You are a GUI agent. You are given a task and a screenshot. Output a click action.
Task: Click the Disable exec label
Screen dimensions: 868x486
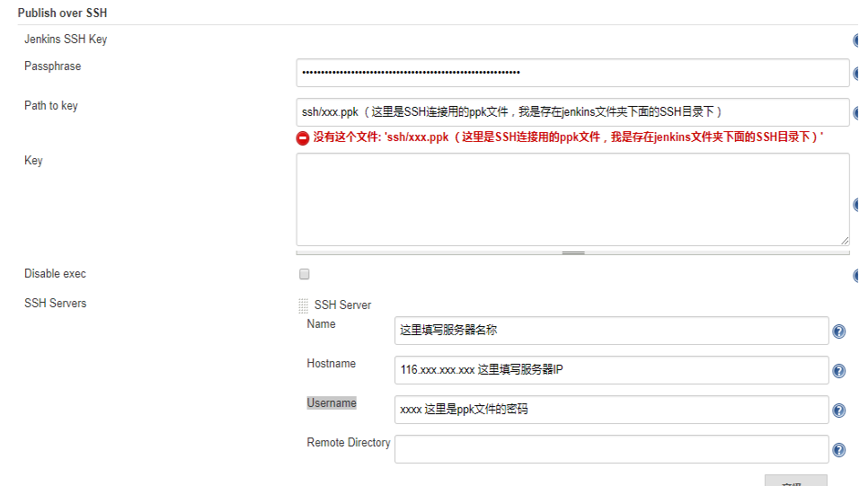pyautogui.click(x=56, y=274)
